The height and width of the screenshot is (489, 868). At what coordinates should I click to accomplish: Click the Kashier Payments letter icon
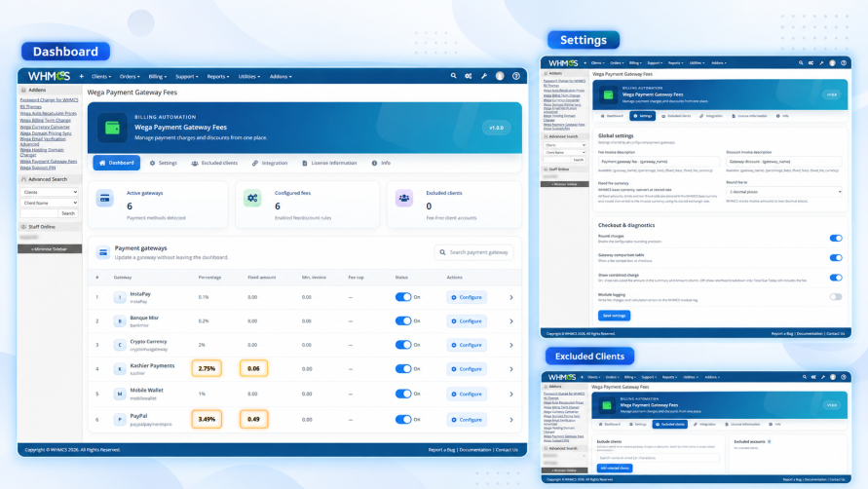click(120, 369)
